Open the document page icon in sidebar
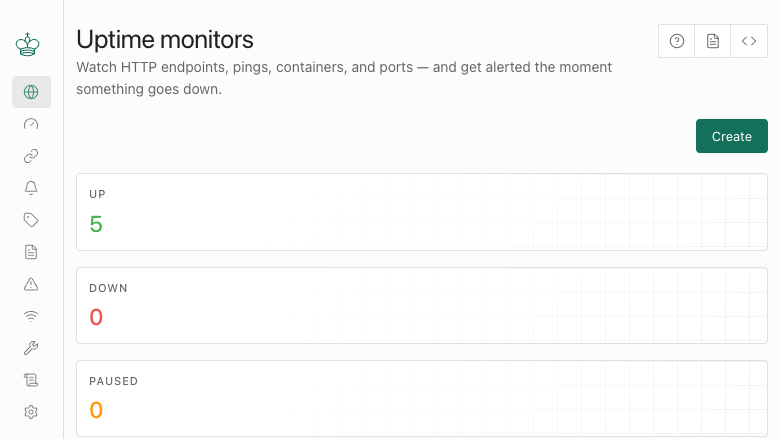Image resolution: width=780 pixels, height=439 pixels. 31,252
